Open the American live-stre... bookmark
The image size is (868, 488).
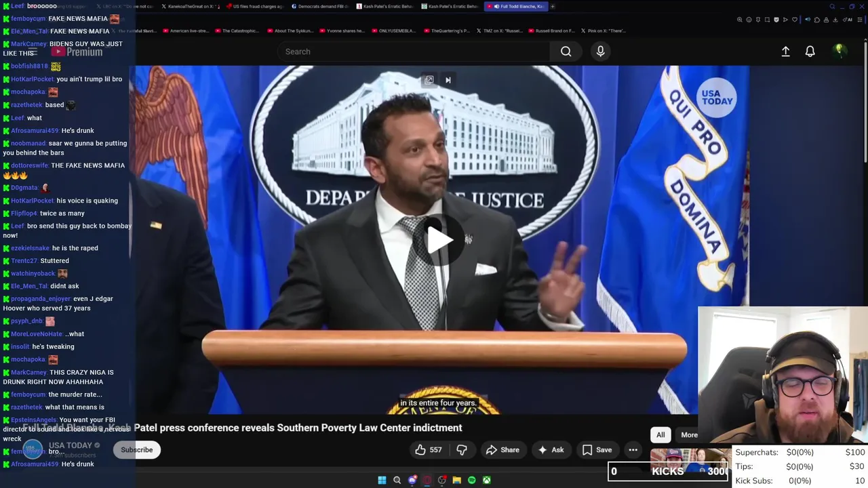click(186, 30)
